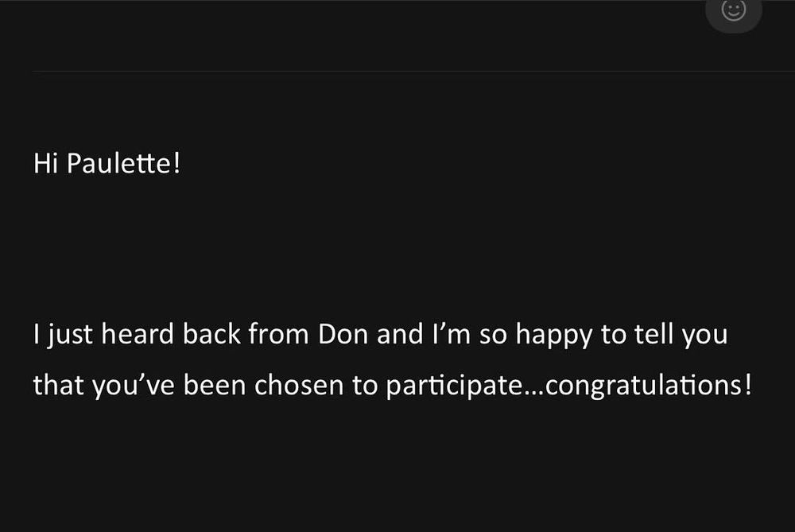The height and width of the screenshot is (532, 795).
Task: Click the contraction "I'm" in message
Action: coord(452,334)
